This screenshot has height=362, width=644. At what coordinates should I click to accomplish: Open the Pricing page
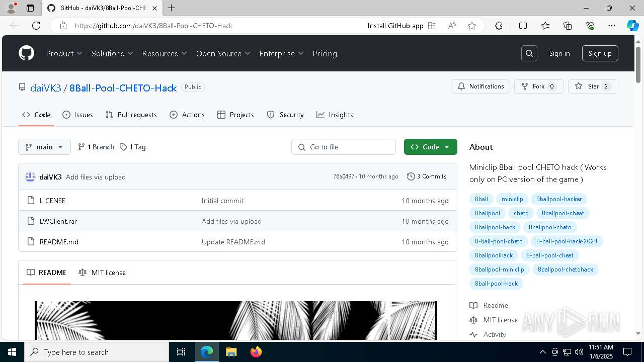(x=325, y=53)
